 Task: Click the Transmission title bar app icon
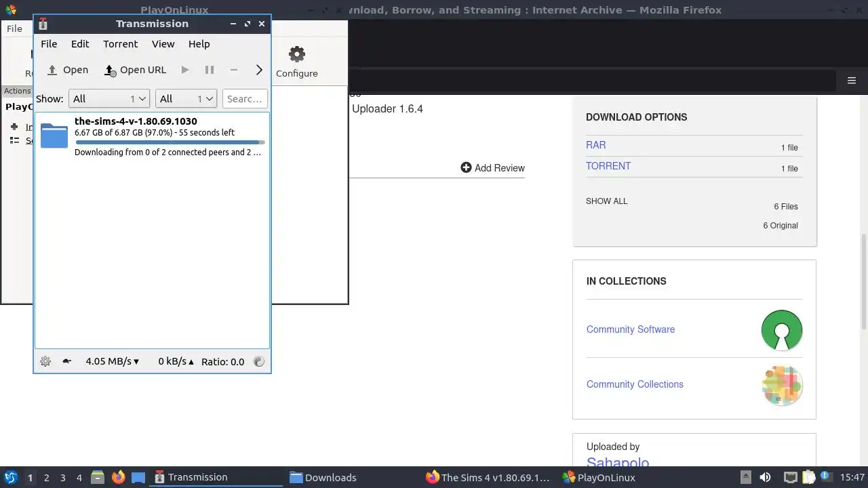click(43, 24)
